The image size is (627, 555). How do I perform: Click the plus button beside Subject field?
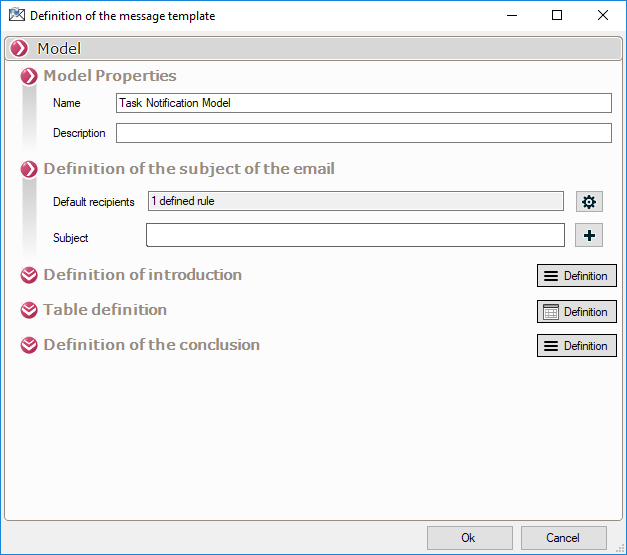point(589,235)
